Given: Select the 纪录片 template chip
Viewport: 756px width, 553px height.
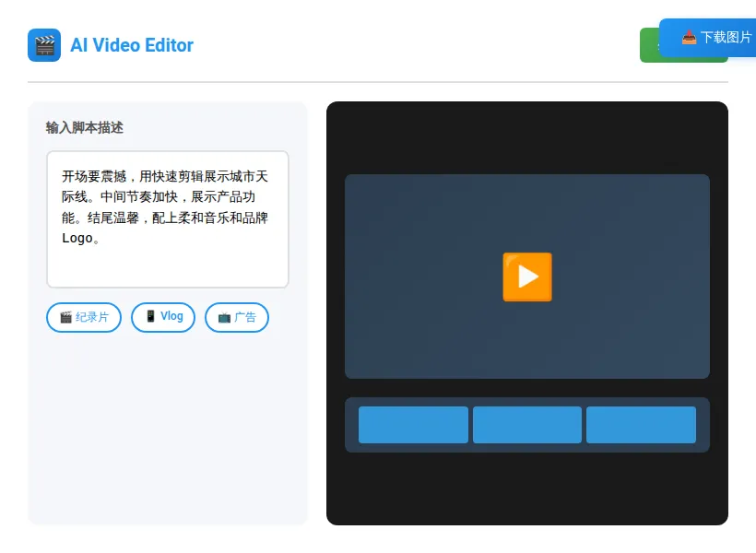Looking at the screenshot, I should (84, 317).
